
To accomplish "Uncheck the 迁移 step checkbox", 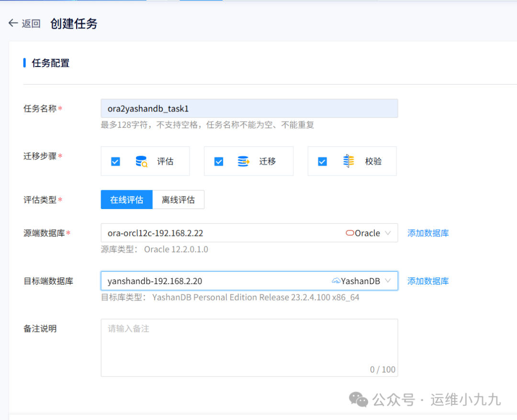I will click(219, 161).
